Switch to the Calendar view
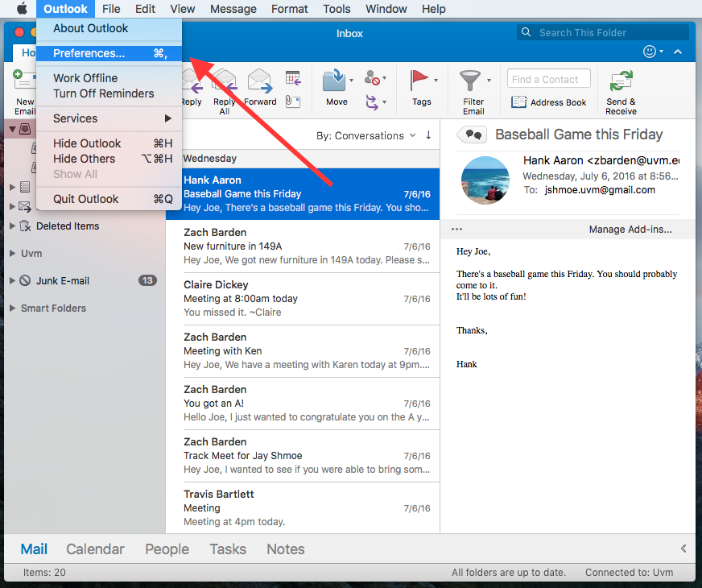Viewport: 702px width, 588px height. (95, 549)
